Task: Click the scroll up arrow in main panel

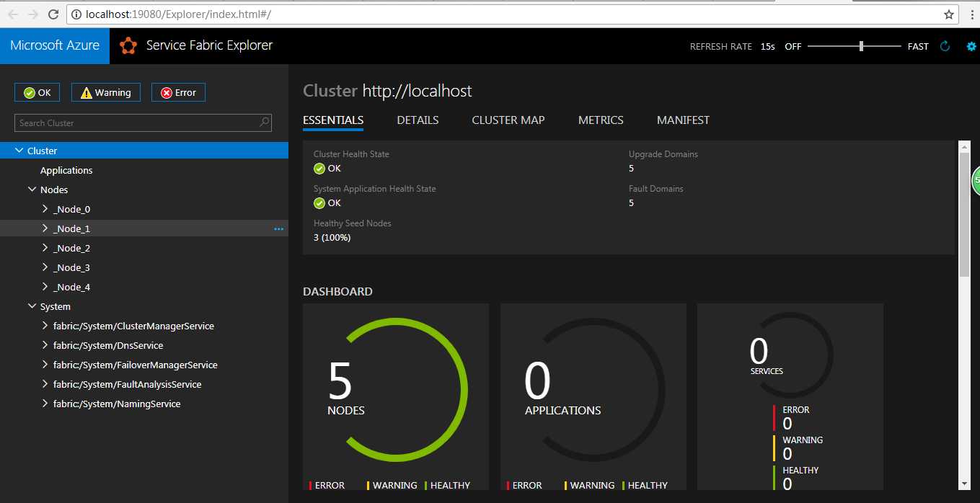Action: pos(964,146)
